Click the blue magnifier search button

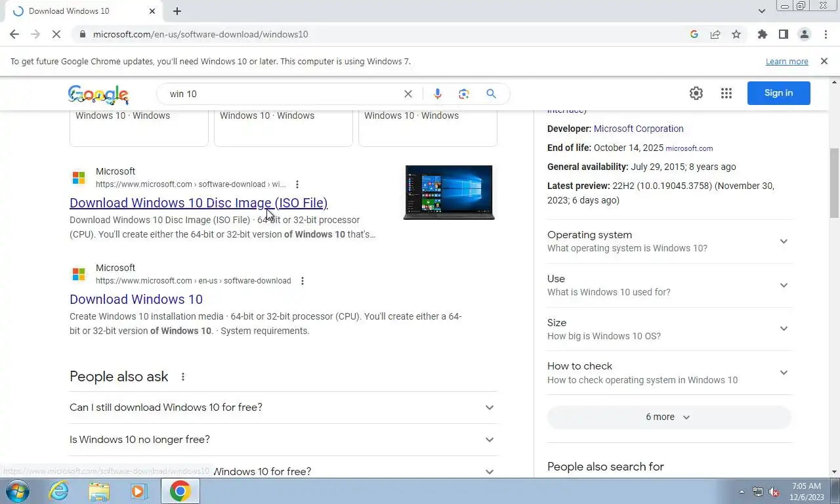[x=491, y=94]
